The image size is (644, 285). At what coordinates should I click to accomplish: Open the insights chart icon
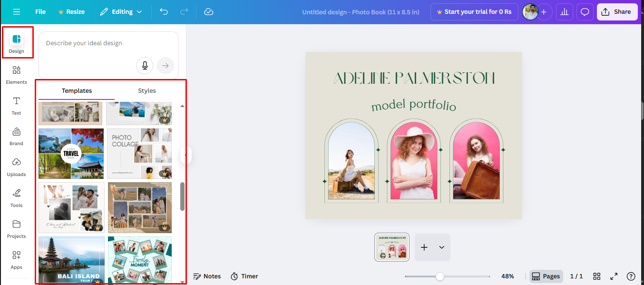(564, 11)
